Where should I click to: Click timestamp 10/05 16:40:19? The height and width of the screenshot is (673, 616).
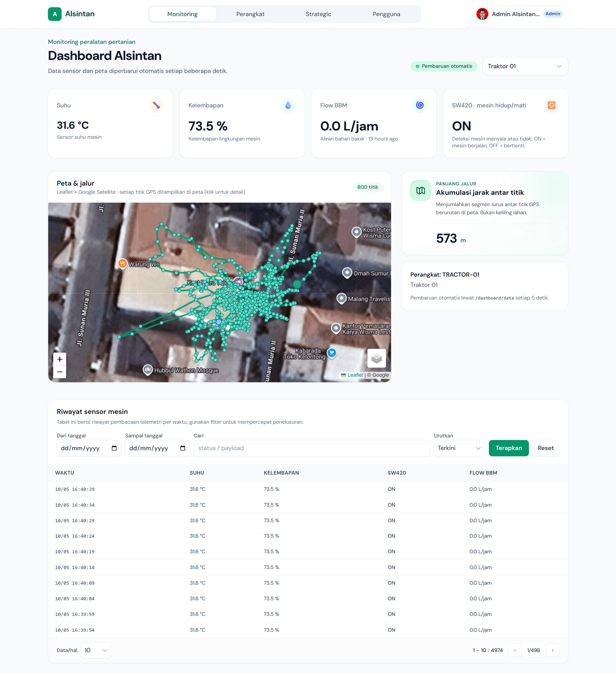click(x=75, y=552)
